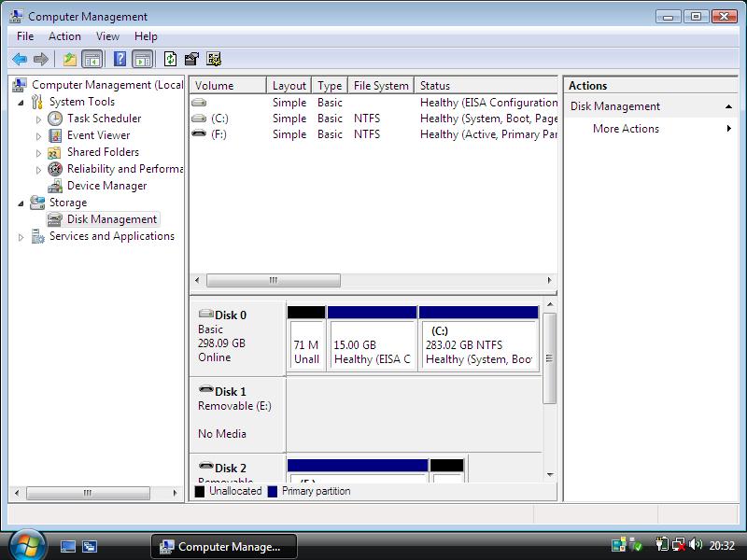Select the 15.00 GB EISA partition block
Viewport: 747px width, 560px height.
pyautogui.click(x=372, y=338)
